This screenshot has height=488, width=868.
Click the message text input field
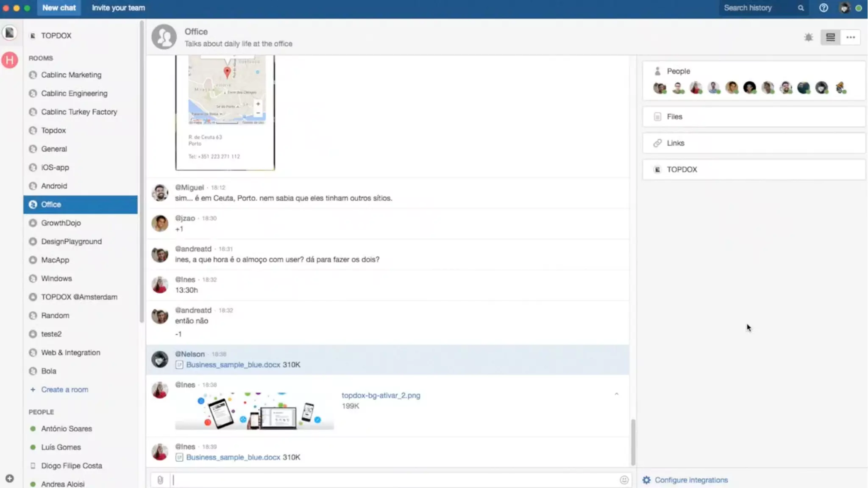(x=394, y=480)
